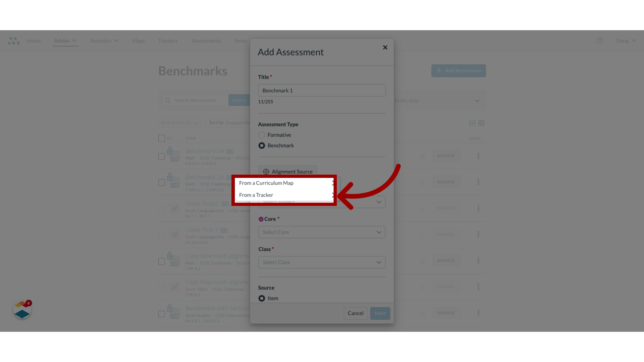The height and width of the screenshot is (362, 644).
Task: Select the Item source radio button
Action: pyautogui.click(x=261, y=298)
